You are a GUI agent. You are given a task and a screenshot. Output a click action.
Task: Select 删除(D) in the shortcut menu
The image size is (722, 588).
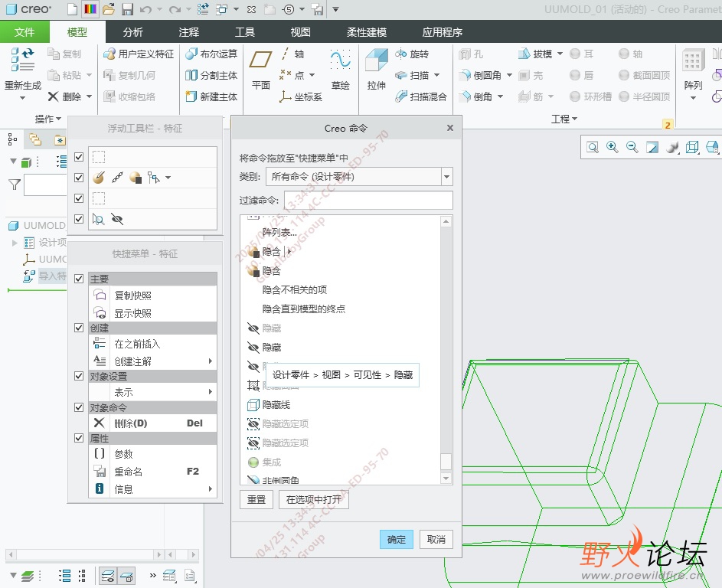(152, 423)
